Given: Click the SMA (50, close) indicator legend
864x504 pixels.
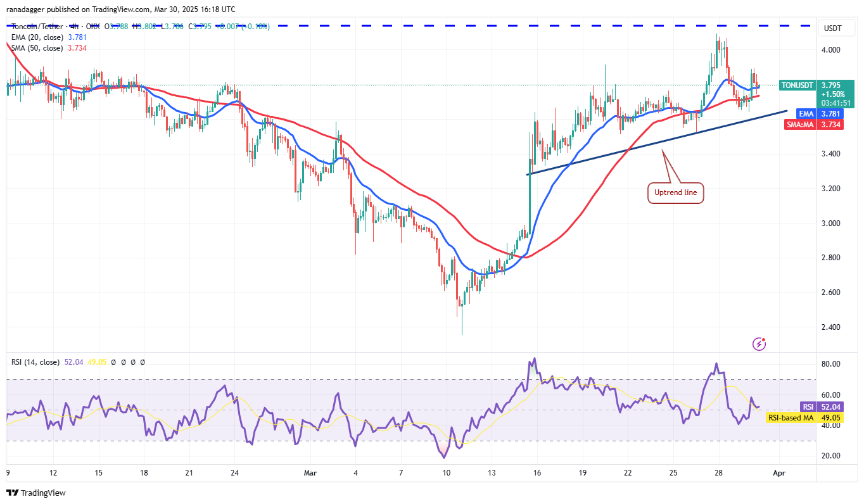Looking at the screenshot, I should coord(37,48).
